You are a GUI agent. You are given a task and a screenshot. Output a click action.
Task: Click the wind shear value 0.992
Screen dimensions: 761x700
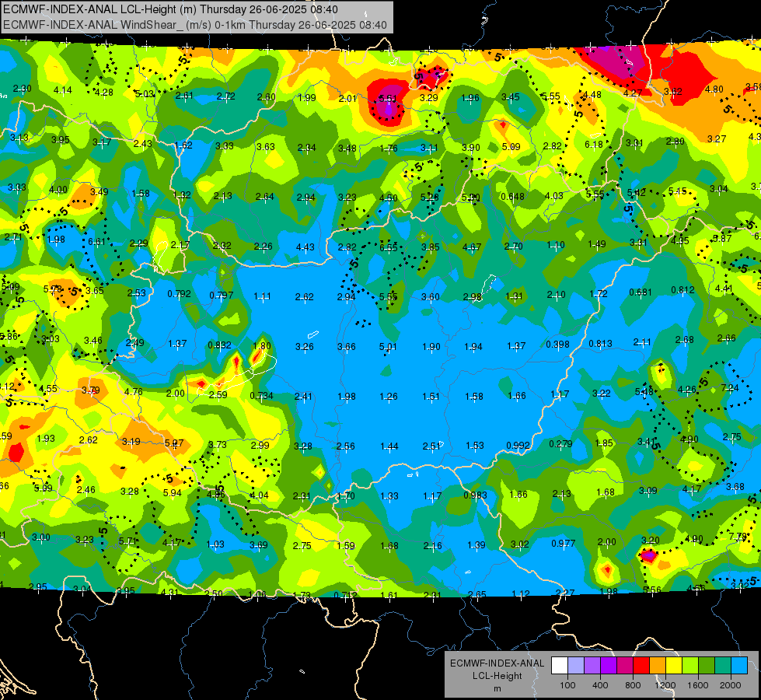[518, 446]
